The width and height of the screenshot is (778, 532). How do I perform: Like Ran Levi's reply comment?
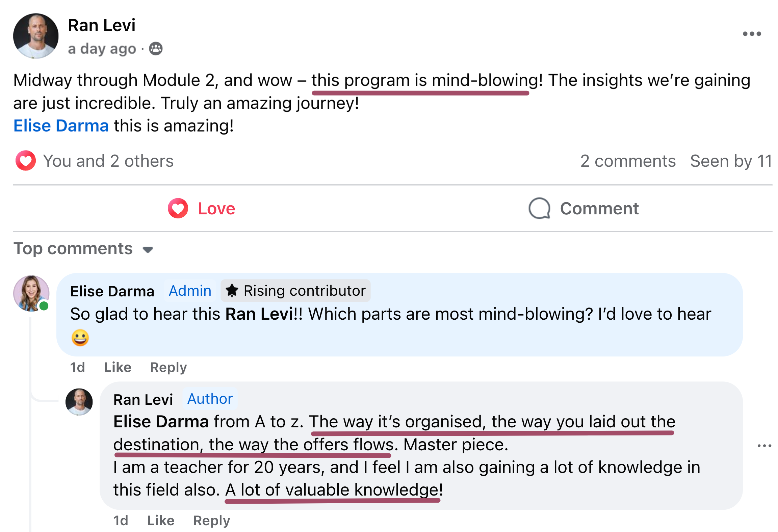(x=161, y=521)
